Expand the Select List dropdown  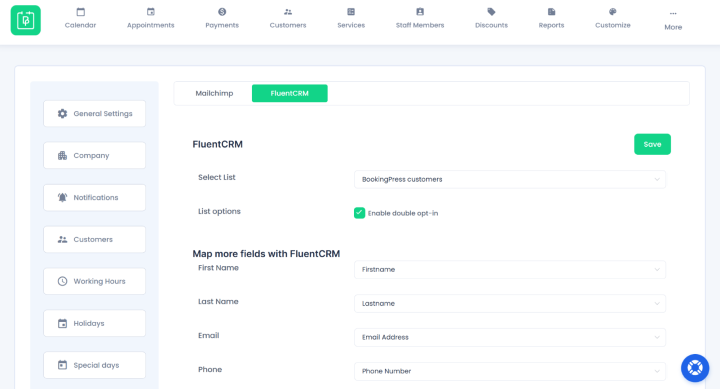pos(510,179)
